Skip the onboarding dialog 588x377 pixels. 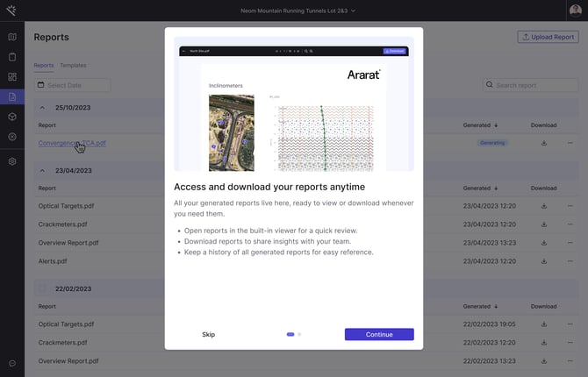pyautogui.click(x=209, y=334)
